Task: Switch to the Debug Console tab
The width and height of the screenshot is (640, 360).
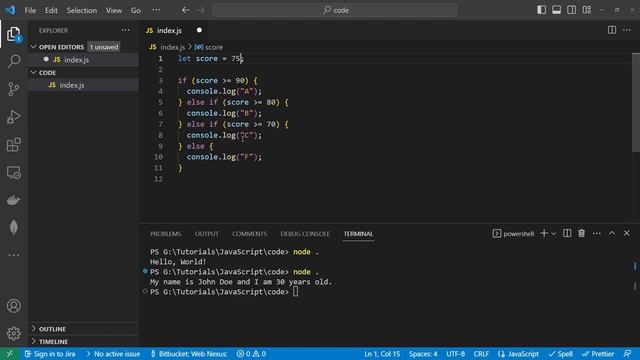Action: (x=305, y=234)
